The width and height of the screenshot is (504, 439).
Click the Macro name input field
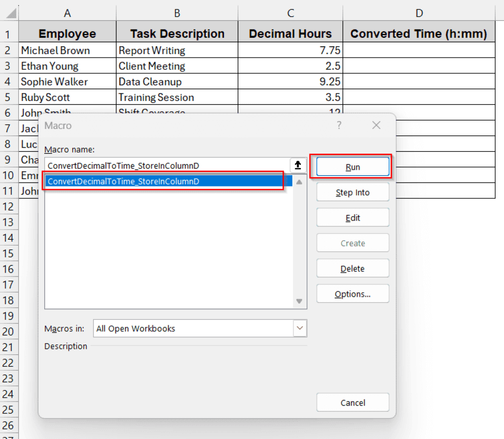[167, 166]
